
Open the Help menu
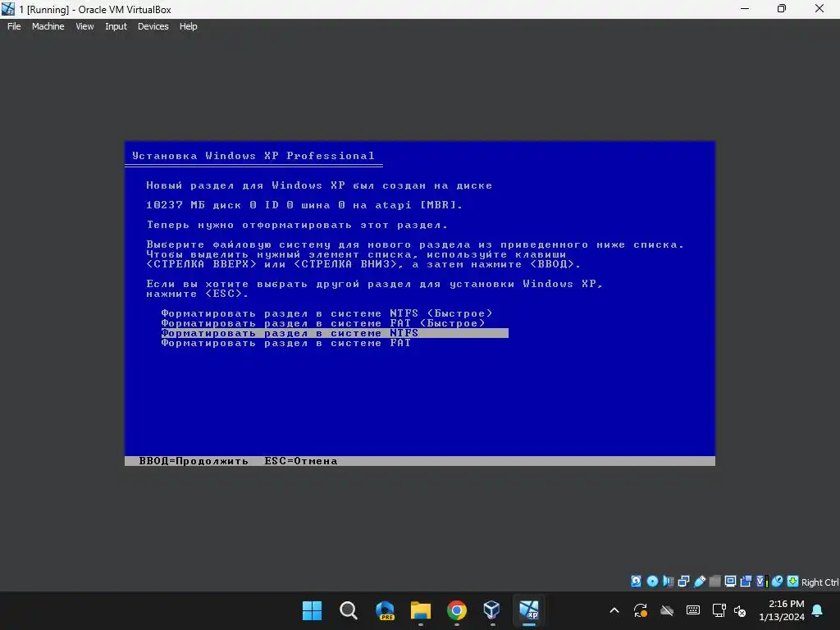[x=188, y=26]
